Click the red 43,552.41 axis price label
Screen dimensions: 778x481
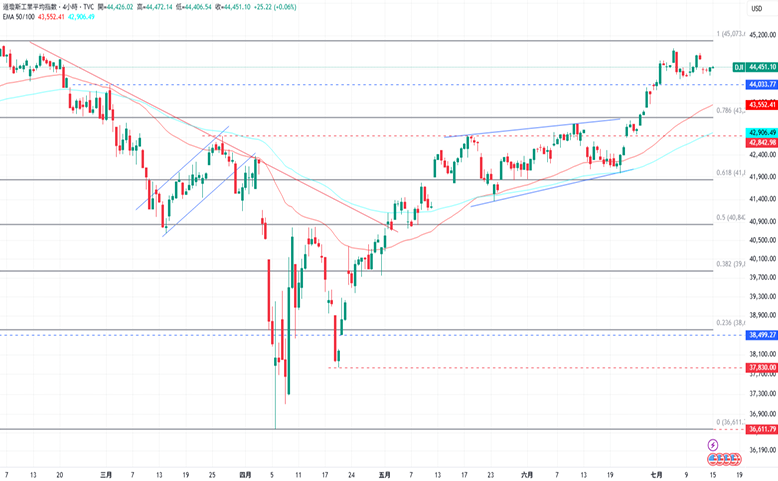(x=762, y=105)
